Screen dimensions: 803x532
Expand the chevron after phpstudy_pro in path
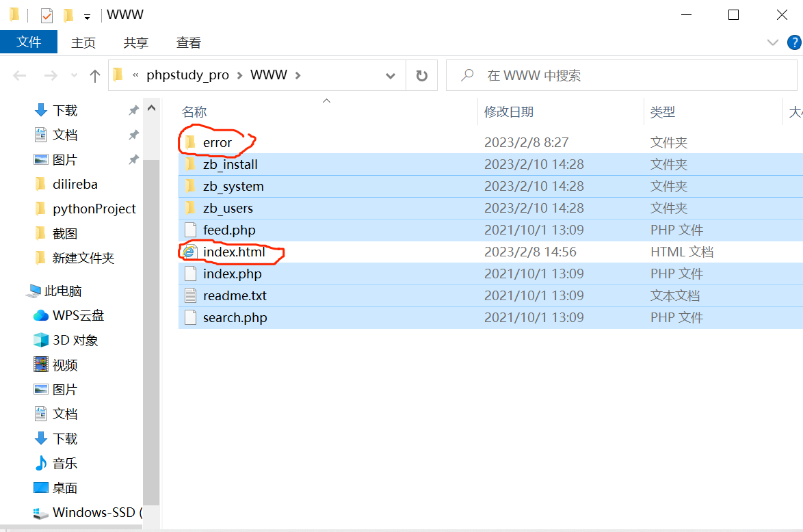pos(239,76)
